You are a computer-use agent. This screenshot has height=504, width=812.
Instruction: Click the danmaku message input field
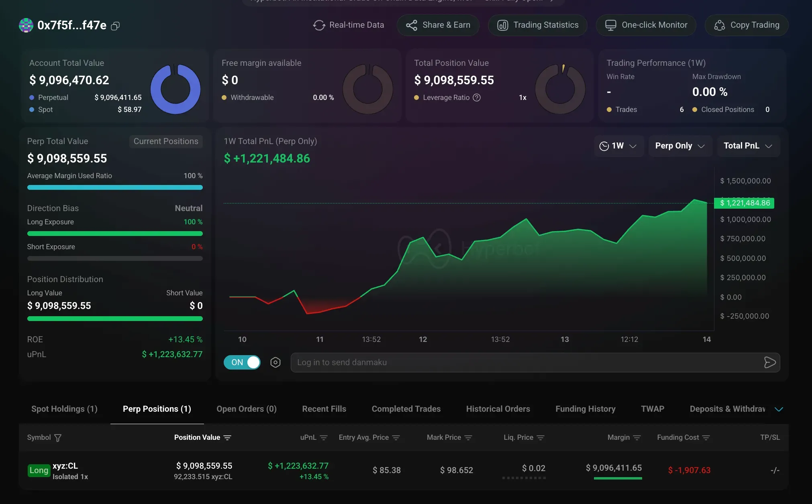(x=522, y=362)
